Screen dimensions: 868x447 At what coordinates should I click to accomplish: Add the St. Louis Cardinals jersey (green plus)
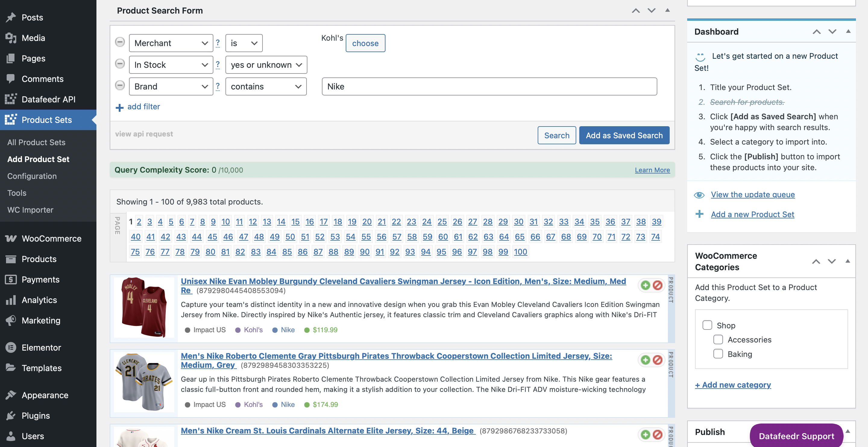click(x=645, y=435)
